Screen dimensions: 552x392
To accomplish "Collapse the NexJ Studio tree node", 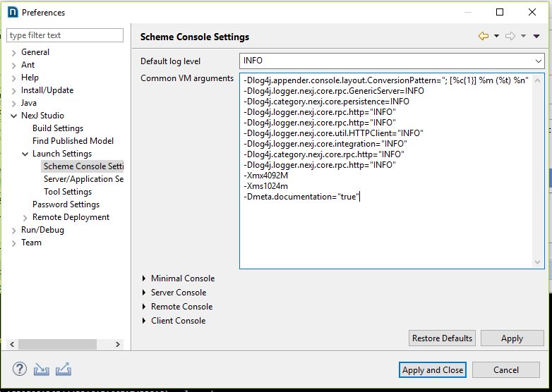I will click(14, 116).
